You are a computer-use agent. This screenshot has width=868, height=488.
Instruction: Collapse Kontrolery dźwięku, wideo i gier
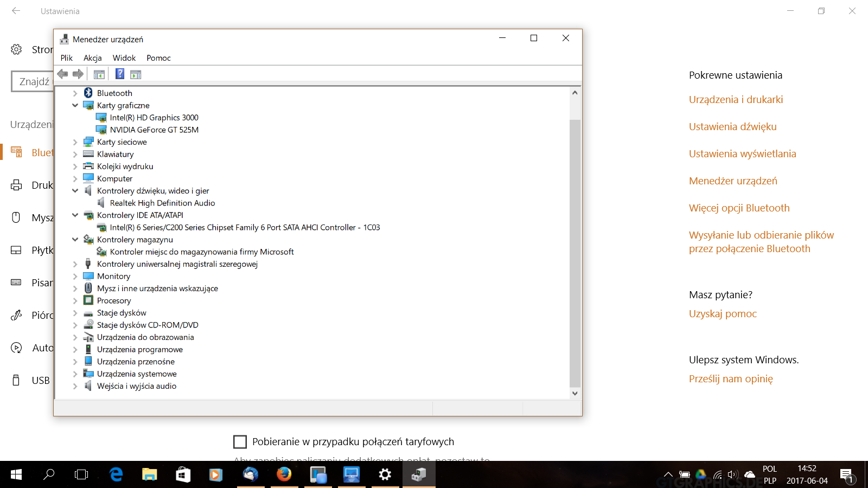coord(75,191)
